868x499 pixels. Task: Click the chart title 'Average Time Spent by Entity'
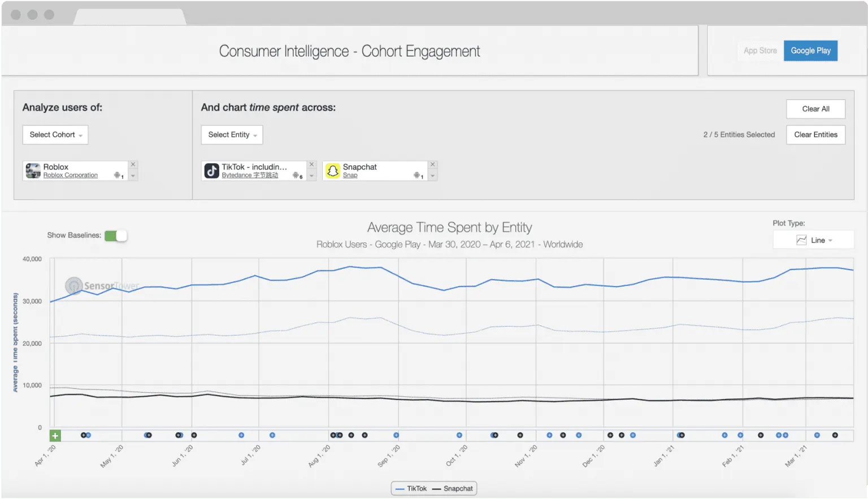click(450, 228)
